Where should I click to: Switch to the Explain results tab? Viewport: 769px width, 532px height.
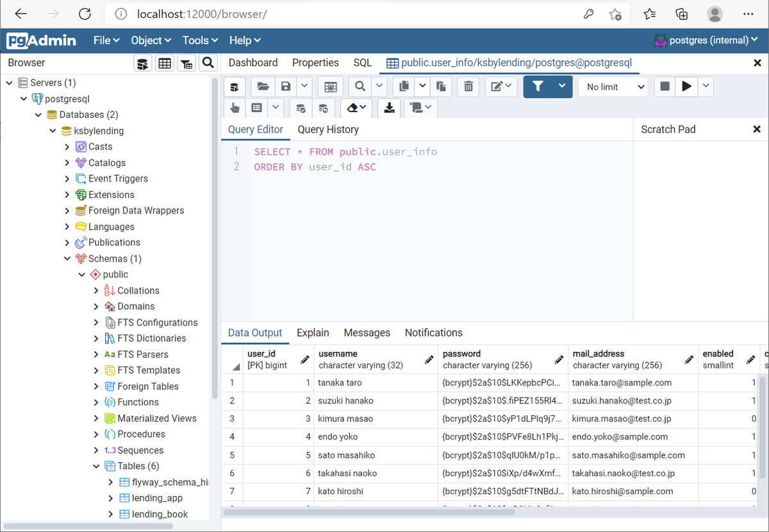click(313, 333)
